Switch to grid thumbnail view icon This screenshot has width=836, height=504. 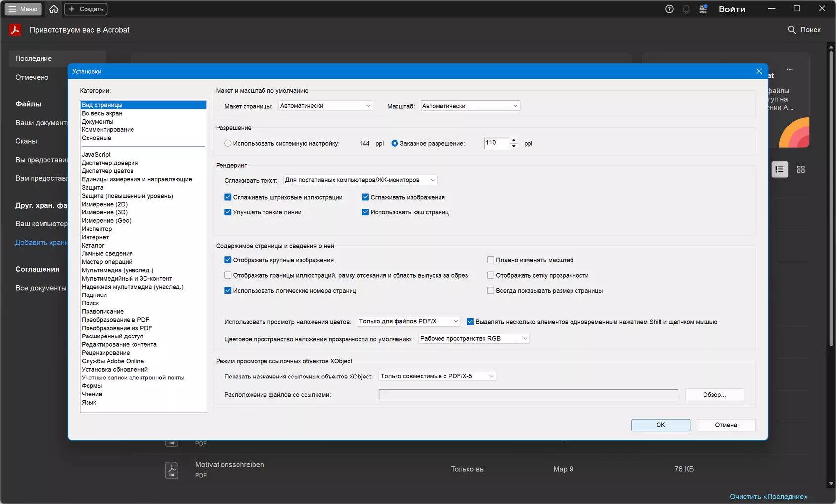pyautogui.click(x=801, y=169)
